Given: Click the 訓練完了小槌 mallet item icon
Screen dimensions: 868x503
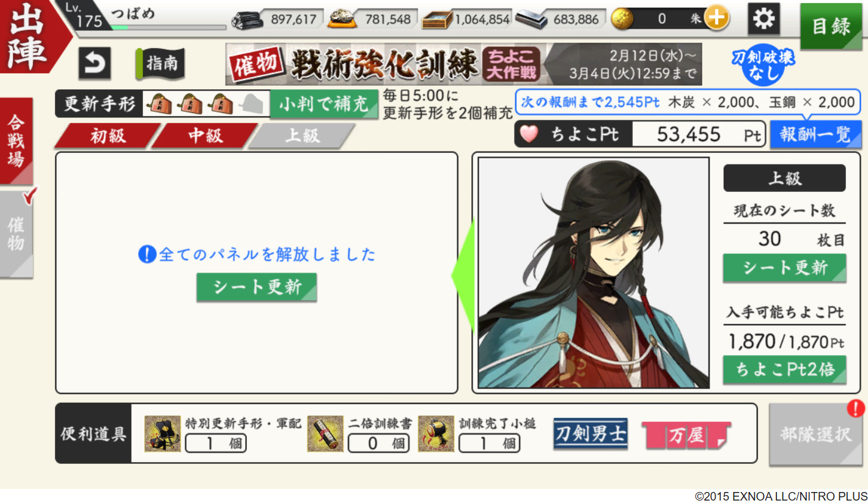Looking at the screenshot, I should [x=436, y=434].
